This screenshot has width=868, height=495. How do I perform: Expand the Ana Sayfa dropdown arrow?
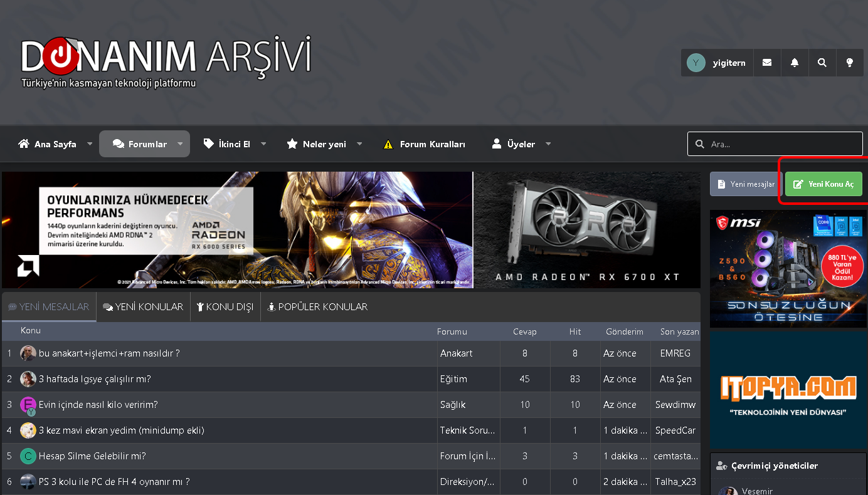point(90,144)
